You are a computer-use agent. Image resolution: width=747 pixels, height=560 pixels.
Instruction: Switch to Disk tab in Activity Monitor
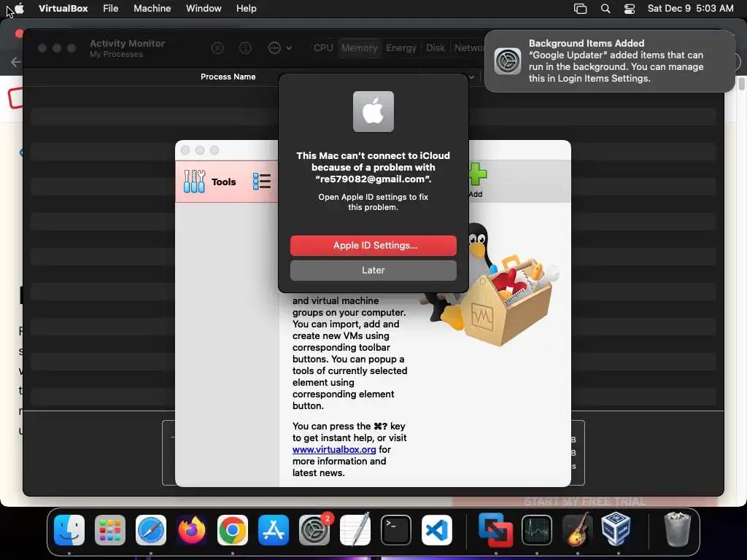click(x=436, y=47)
